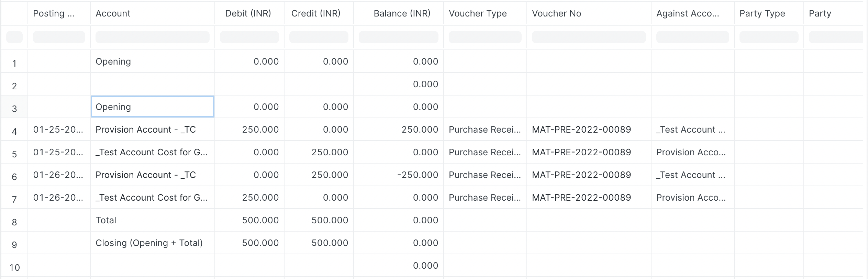Select the Balance (INR) column header
The image size is (868, 279).
402,13
